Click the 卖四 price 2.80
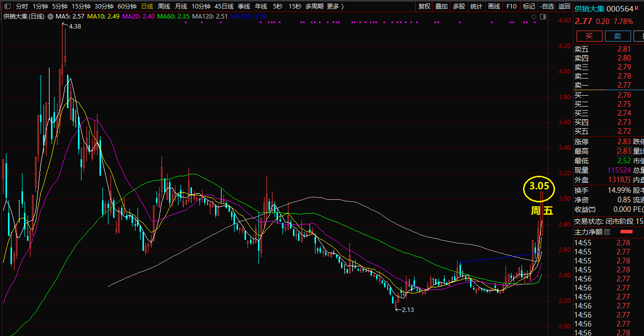 click(624, 58)
